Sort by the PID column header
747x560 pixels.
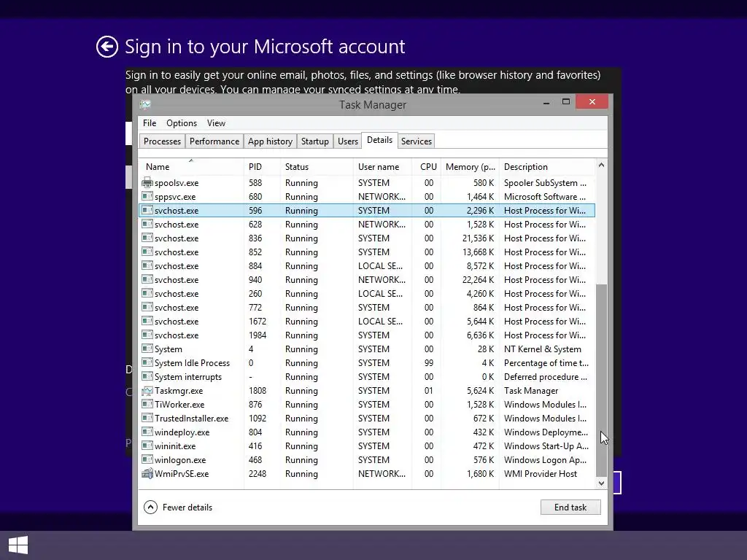click(262, 167)
